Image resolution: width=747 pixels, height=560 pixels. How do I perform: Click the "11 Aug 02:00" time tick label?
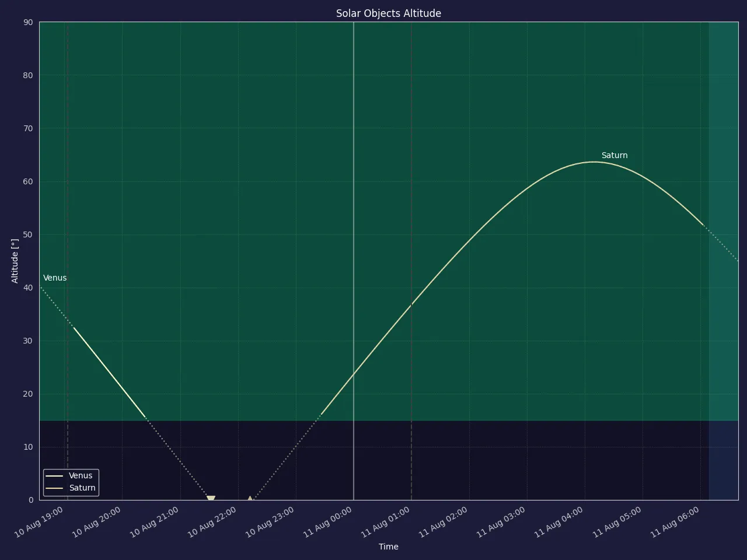[x=444, y=522]
